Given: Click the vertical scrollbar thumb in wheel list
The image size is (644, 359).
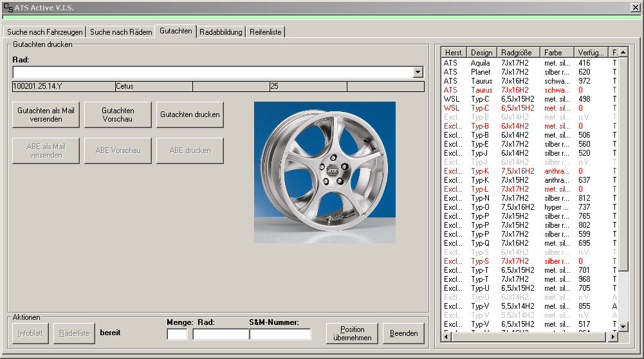Looking at the screenshot, I should 623,164.
